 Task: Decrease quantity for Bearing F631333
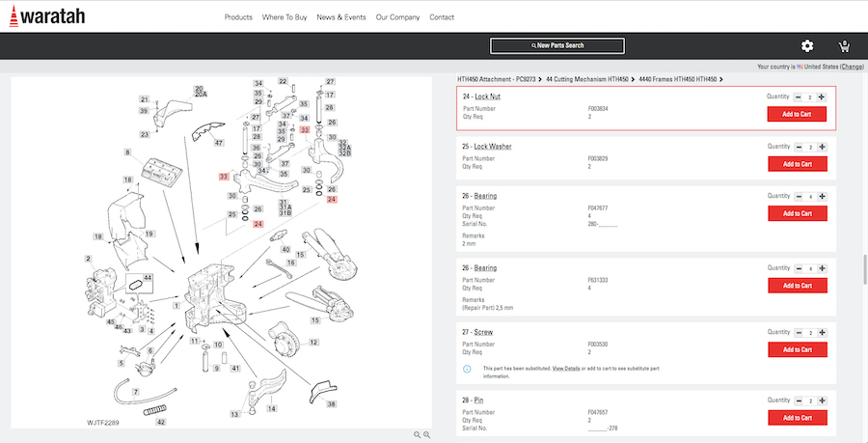coord(799,268)
